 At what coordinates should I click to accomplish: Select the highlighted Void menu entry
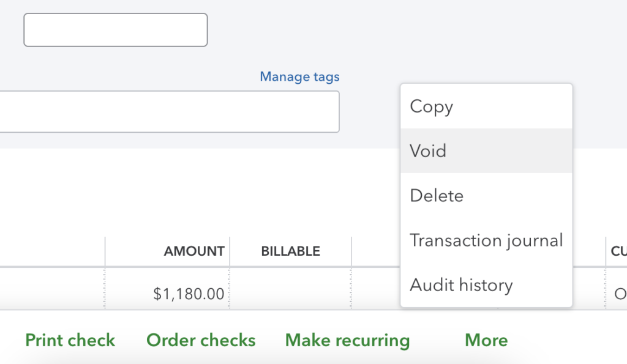pos(427,150)
